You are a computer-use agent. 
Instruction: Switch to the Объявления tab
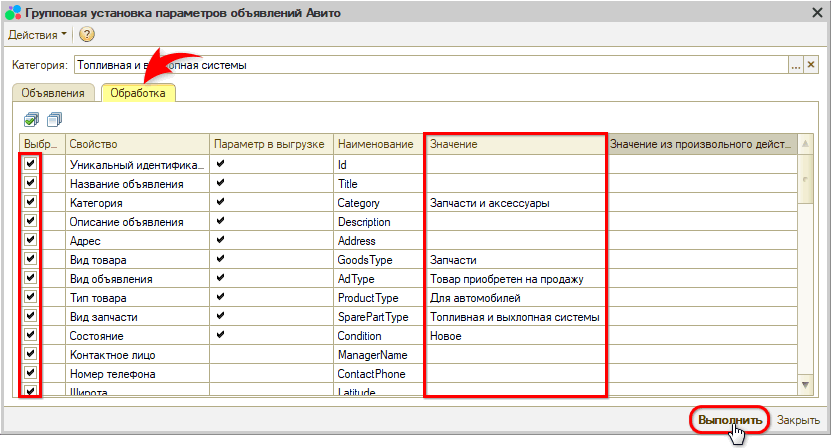pyautogui.click(x=53, y=93)
